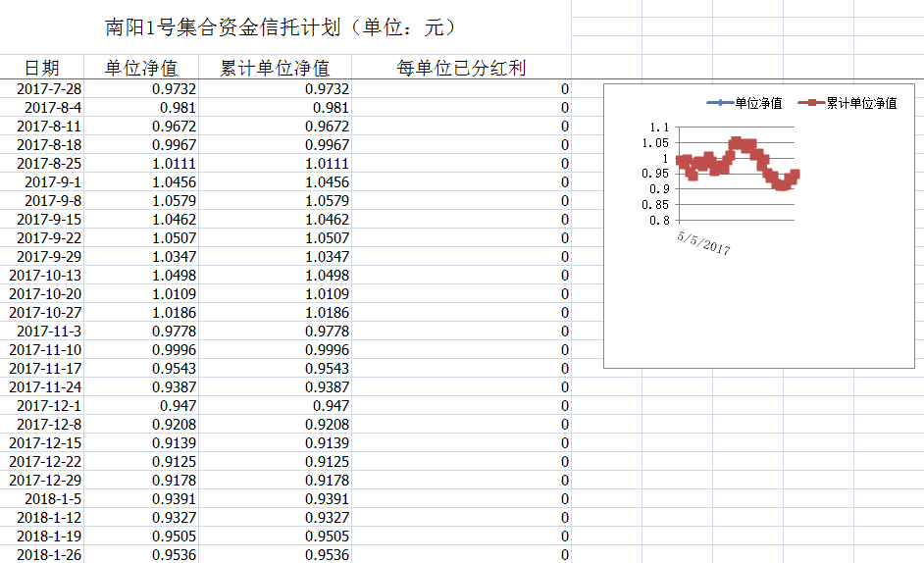Select the 累计单位净值 header cell in the table
The width and height of the screenshot is (924, 563).
275,68
